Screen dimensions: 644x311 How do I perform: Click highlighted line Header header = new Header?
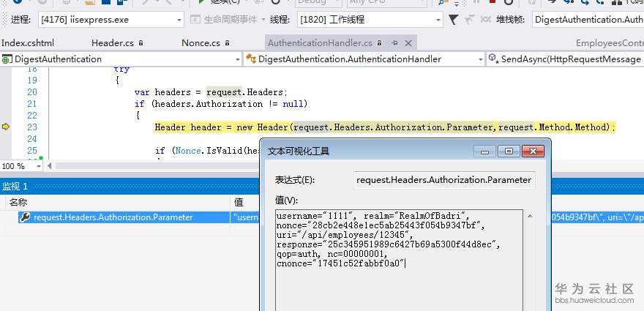coord(385,127)
